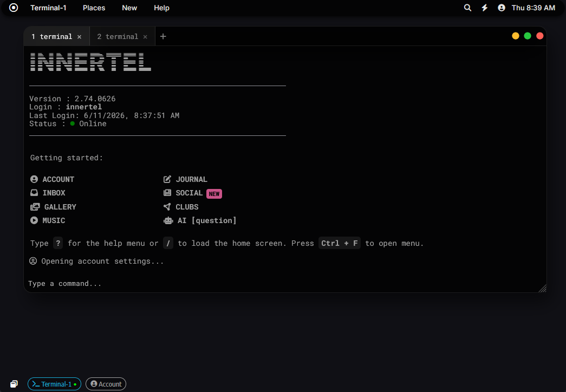Select the INBOX entry label
The height and width of the screenshot is (392, 566).
[x=54, y=193]
